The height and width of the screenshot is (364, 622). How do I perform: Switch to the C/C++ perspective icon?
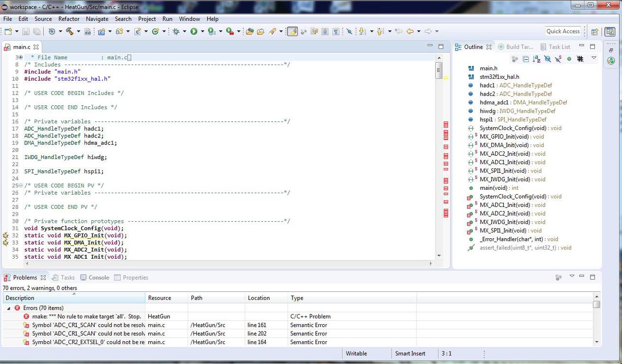coord(609,32)
